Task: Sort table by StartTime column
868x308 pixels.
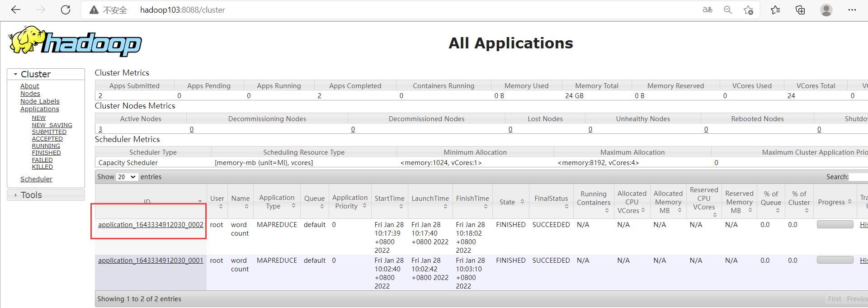Action: tap(389, 202)
